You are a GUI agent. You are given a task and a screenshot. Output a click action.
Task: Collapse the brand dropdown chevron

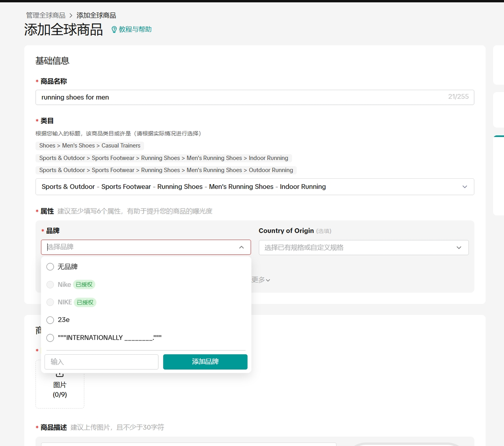tap(241, 247)
